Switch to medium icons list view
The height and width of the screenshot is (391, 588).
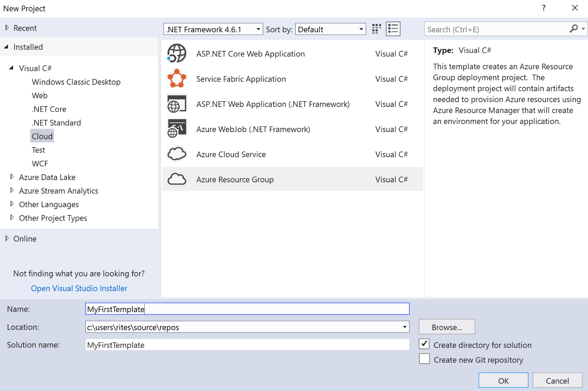tap(393, 29)
